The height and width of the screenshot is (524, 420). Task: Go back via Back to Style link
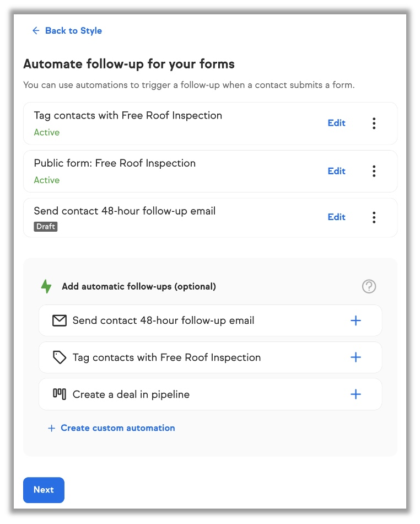coord(73,31)
